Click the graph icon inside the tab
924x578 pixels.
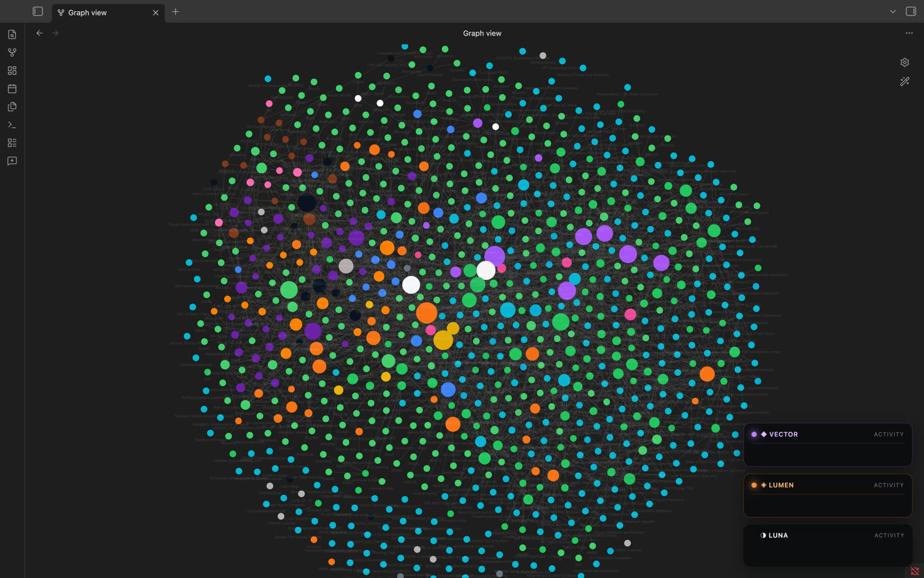point(61,13)
